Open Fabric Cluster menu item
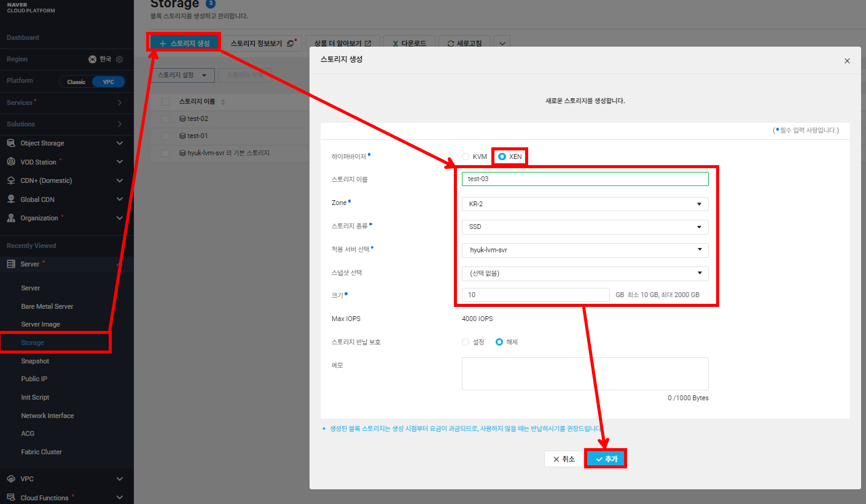 tap(42, 452)
